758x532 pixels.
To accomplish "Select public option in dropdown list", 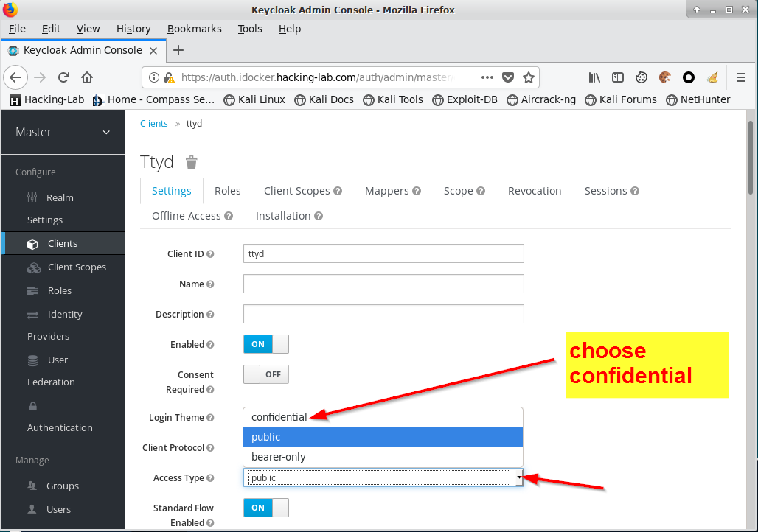I will (x=383, y=437).
